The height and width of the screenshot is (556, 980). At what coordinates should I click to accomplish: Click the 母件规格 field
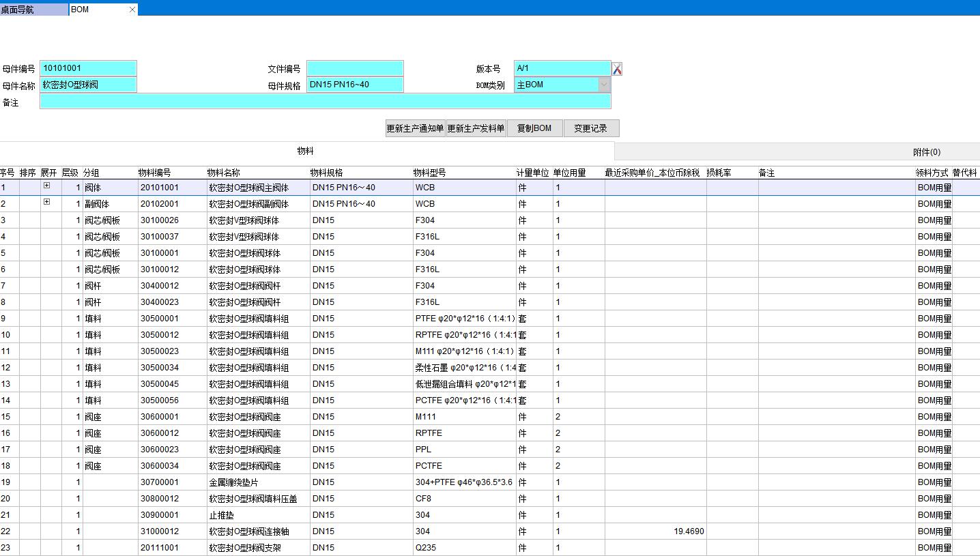click(355, 85)
